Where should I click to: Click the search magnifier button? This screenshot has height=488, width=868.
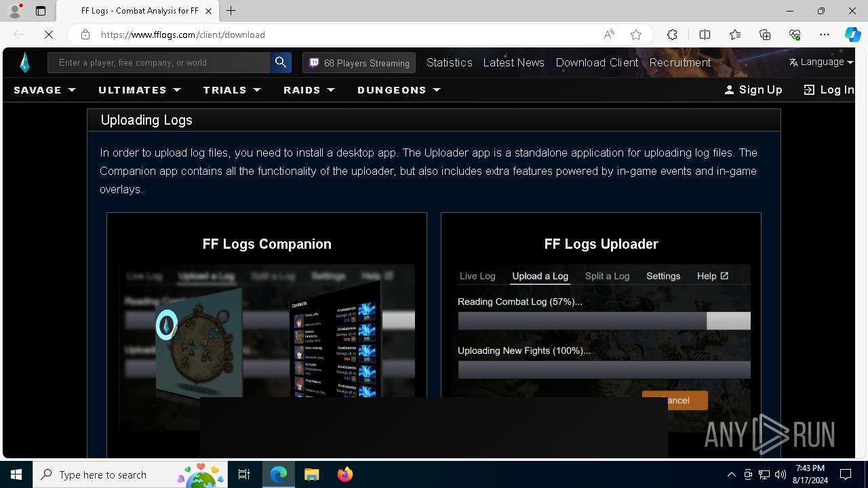pos(281,62)
